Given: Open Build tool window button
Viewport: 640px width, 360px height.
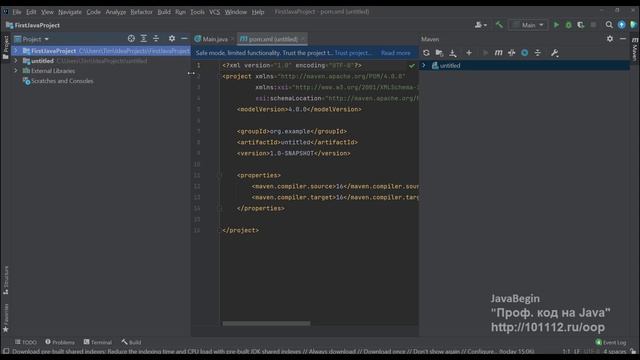Looking at the screenshot, I should [131, 342].
